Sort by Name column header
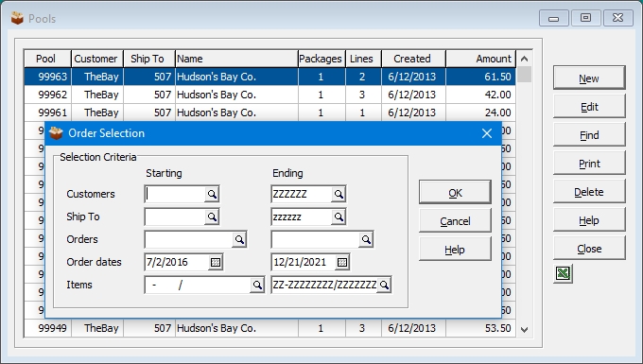This screenshot has height=364, width=643. 236,59
